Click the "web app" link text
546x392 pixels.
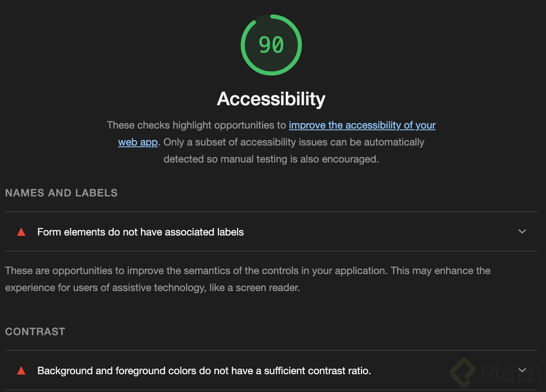(138, 142)
